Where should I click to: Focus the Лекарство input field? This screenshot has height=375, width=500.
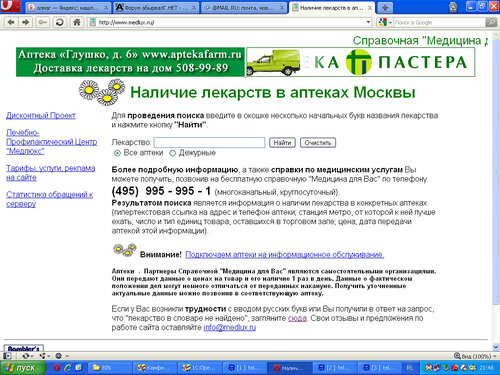click(209, 143)
